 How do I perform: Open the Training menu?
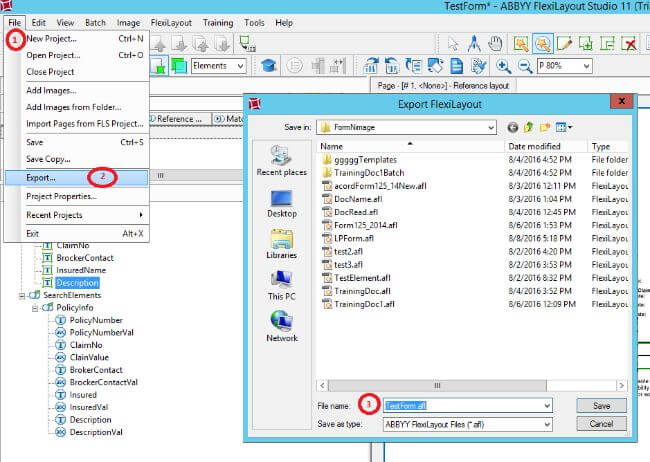[218, 23]
